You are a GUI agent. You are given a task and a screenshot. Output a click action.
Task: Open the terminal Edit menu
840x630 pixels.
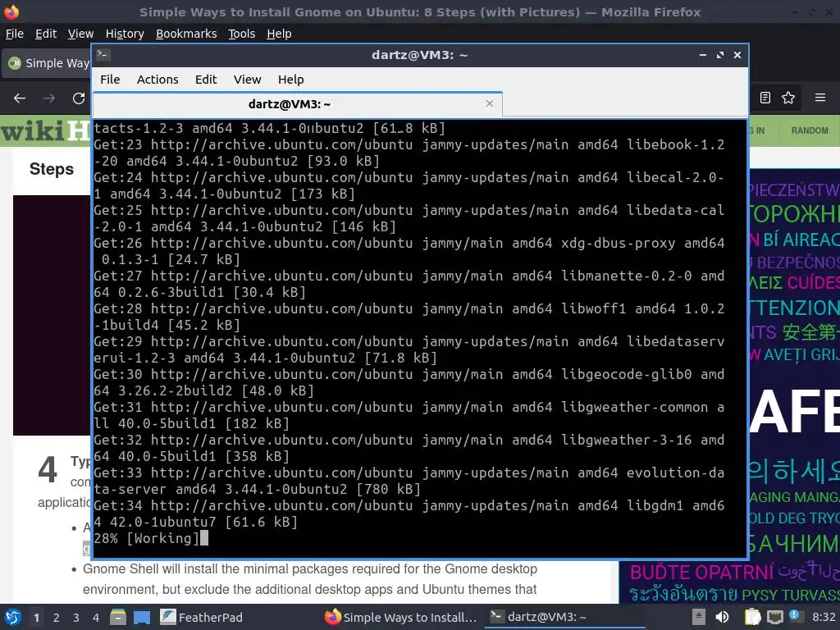point(206,80)
